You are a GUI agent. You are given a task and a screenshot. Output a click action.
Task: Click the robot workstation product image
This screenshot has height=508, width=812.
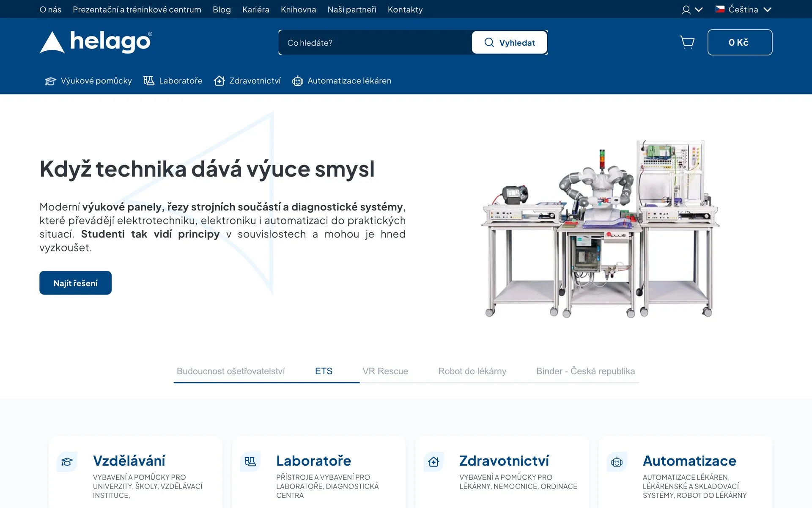pyautogui.click(x=601, y=229)
